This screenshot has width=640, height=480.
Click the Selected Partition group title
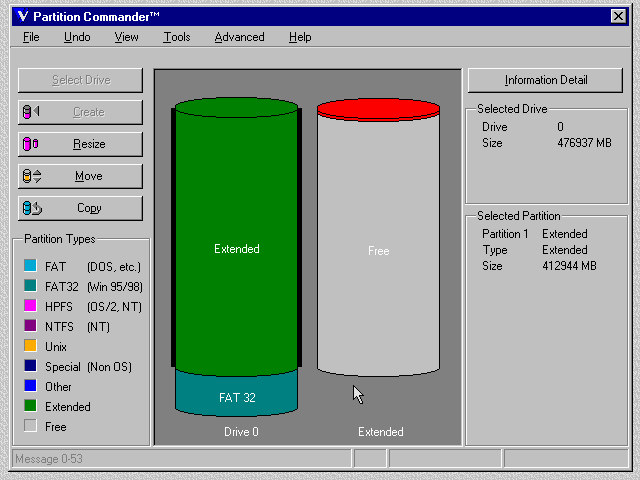tap(519, 216)
